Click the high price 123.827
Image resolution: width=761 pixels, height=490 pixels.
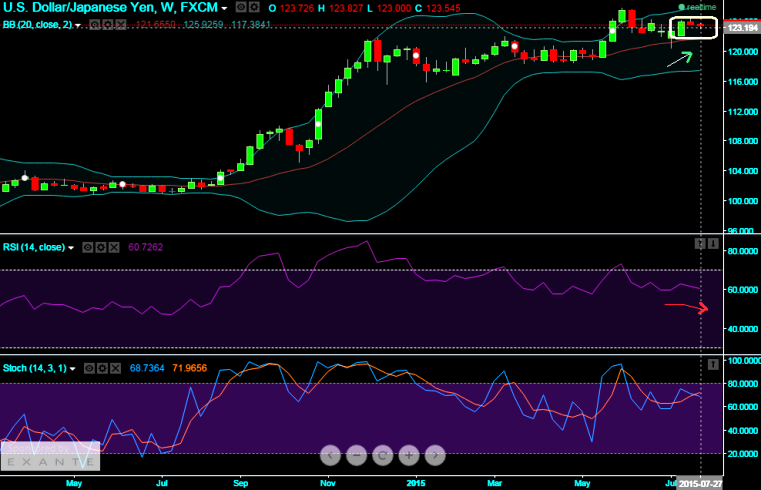[x=347, y=8]
